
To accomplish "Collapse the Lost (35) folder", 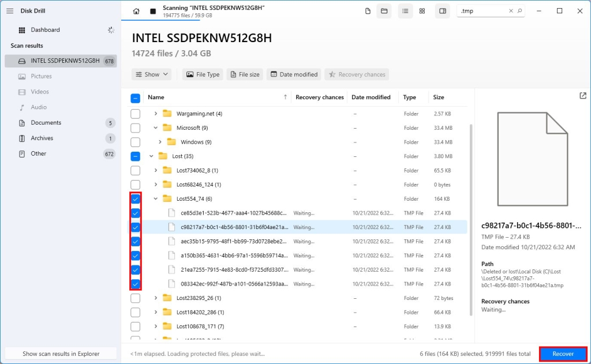I will coord(151,156).
